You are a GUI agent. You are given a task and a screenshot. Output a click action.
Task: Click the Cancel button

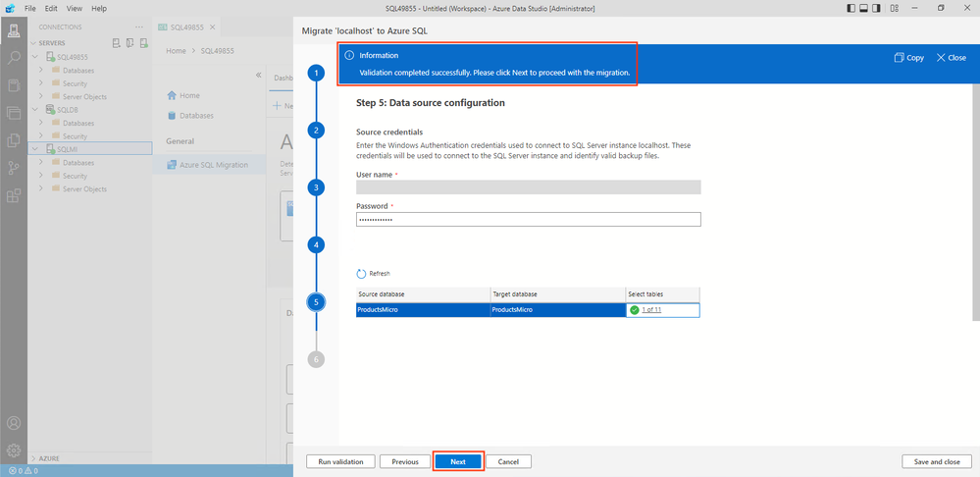point(509,461)
